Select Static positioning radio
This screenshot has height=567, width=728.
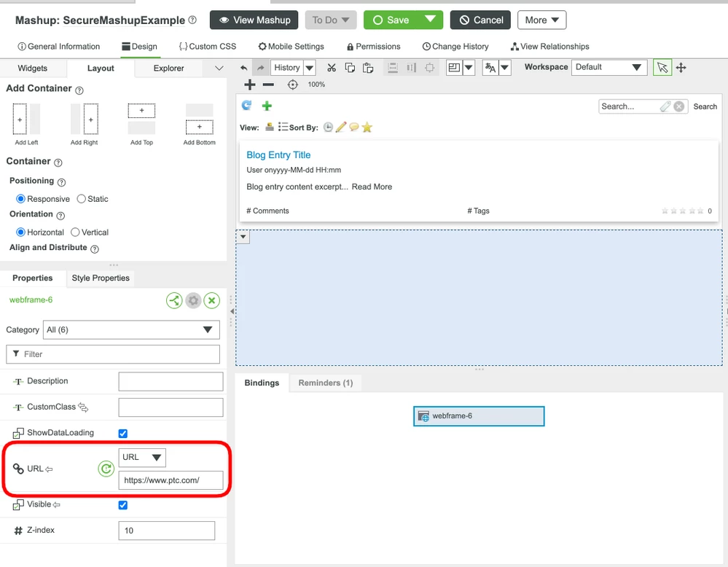coord(81,199)
